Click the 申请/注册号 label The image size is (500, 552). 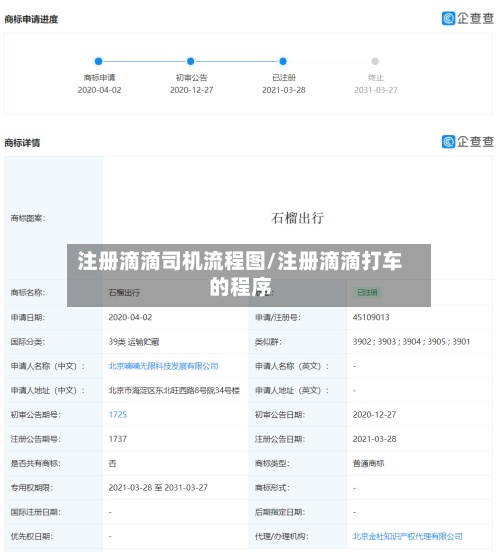[278, 318]
